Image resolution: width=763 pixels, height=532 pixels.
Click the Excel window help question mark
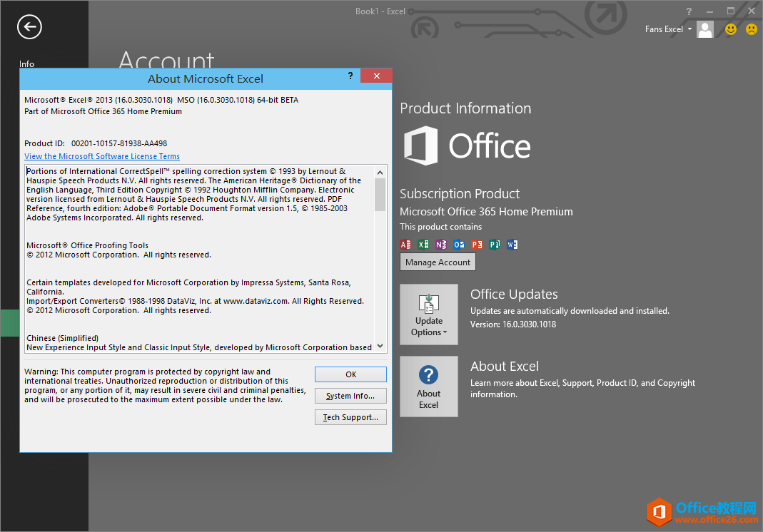(689, 11)
